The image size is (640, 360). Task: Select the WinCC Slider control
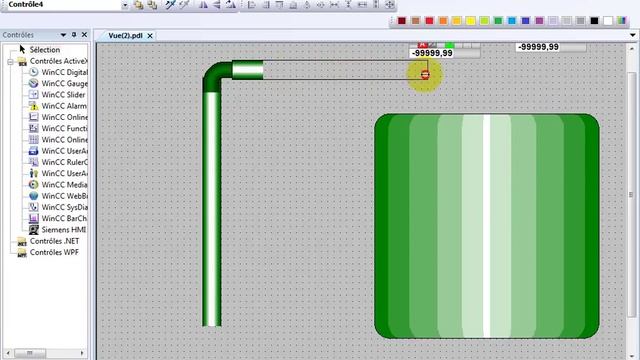pyautogui.click(x=57, y=95)
